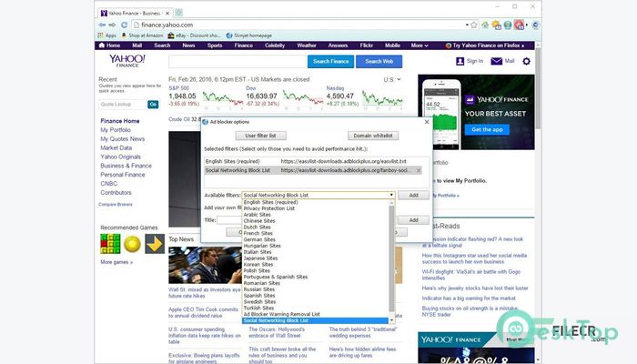This screenshot has height=364, width=637.
Task: Click the Search Finance button
Action: click(x=330, y=61)
